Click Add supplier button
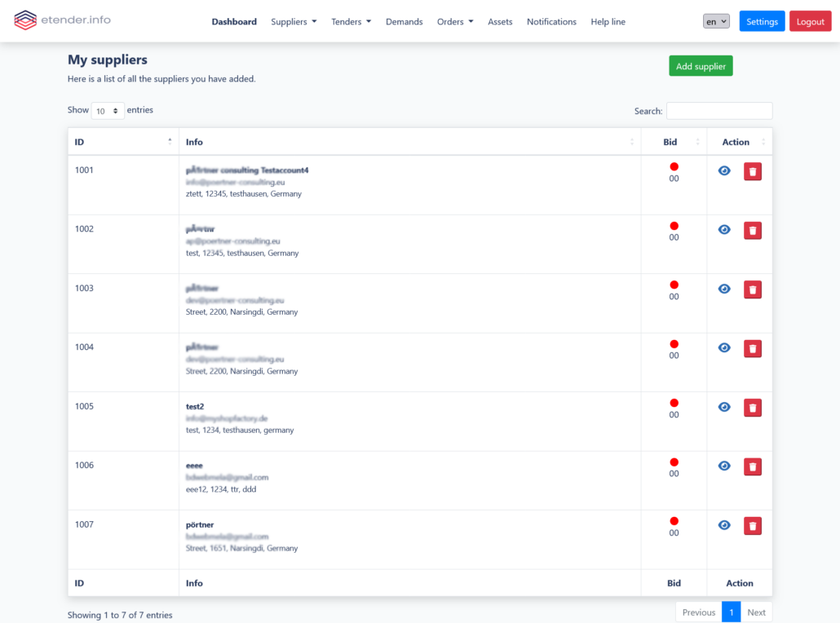Viewport: 840px width, 623px height. point(701,66)
